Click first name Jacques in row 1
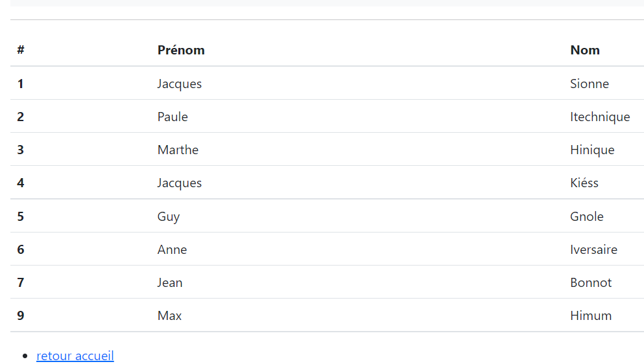Image resolution: width=644 pixels, height=364 pixels. pyautogui.click(x=180, y=84)
